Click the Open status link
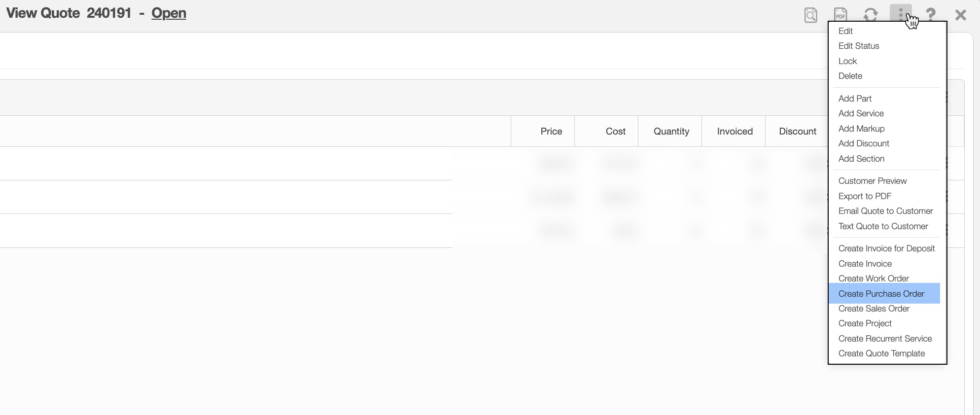This screenshot has height=415, width=980. coord(169,13)
